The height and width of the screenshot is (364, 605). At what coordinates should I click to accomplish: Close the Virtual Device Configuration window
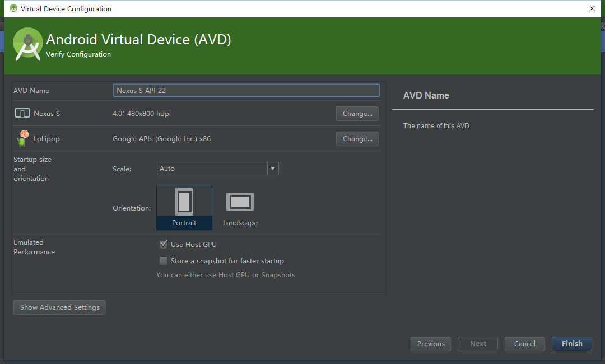592,8
